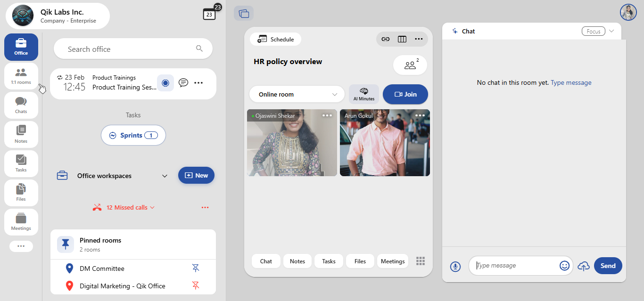Viewport: 644px width, 301px height.
Task: Open 1:1 rooms in the sidebar
Action: (x=21, y=76)
